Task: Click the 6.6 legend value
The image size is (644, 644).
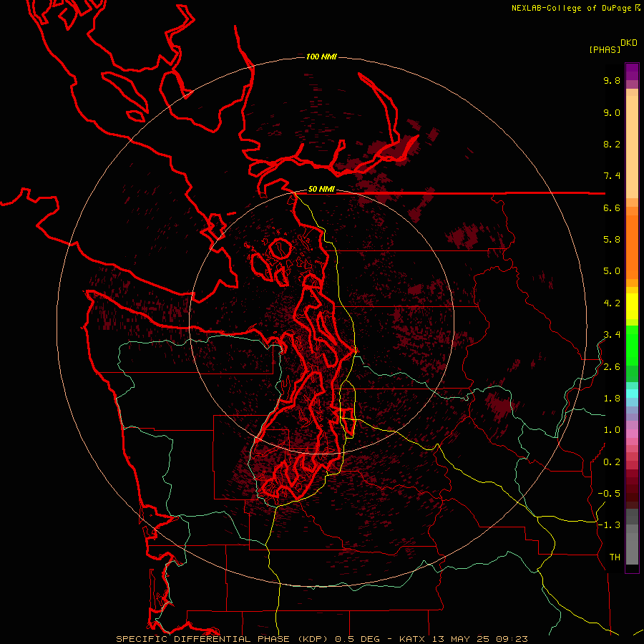Action: (x=612, y=208)
